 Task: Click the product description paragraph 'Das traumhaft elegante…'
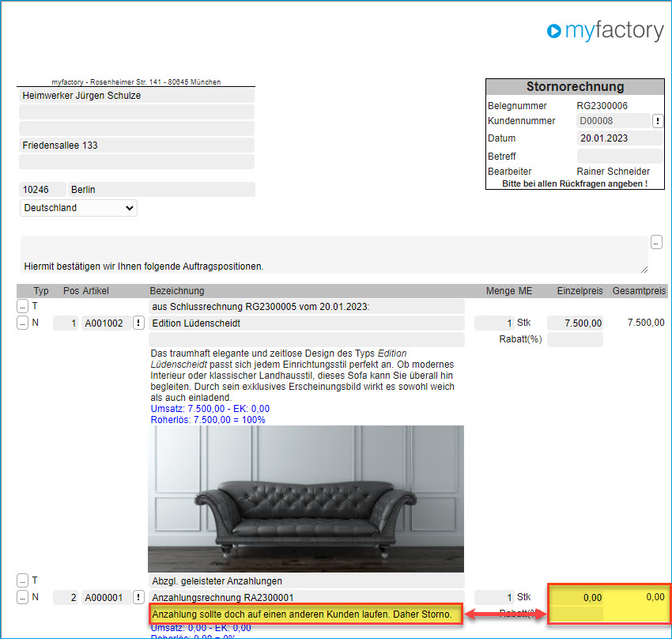coord(302,376)
